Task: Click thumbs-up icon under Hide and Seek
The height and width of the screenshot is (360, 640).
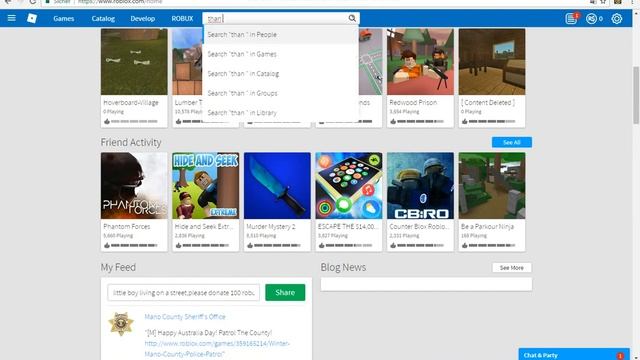Action: 178,245
